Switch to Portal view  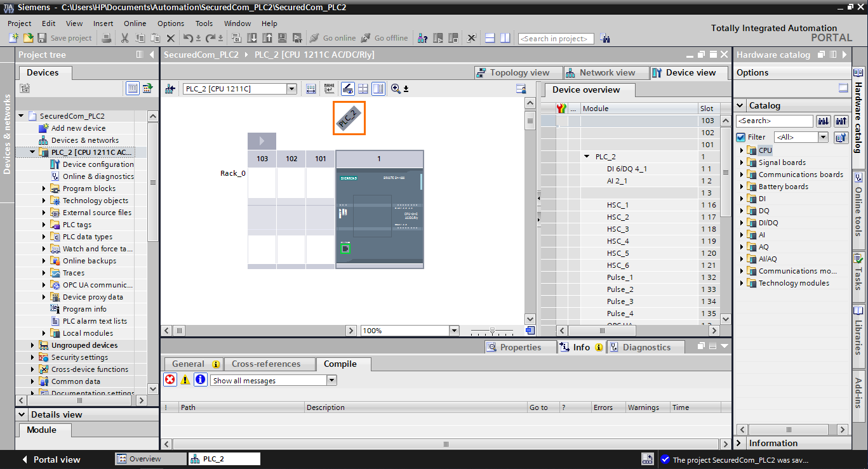coord(51,459)
